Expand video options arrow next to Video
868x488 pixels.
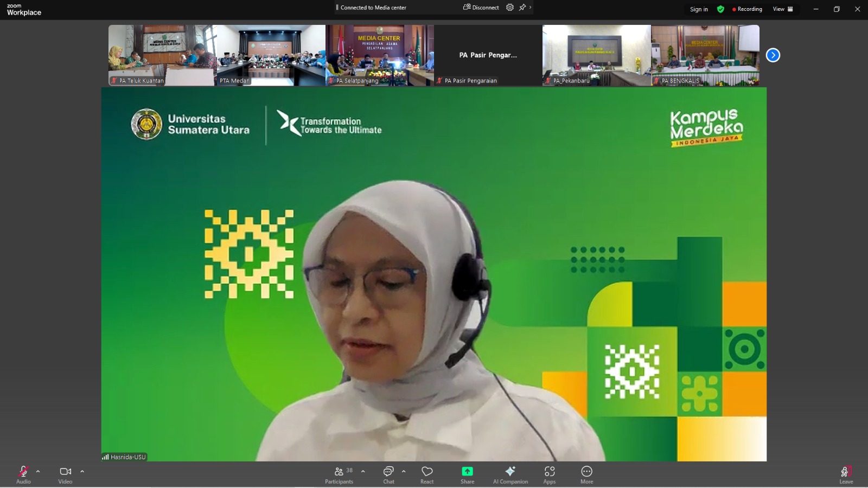pos(82,471)
